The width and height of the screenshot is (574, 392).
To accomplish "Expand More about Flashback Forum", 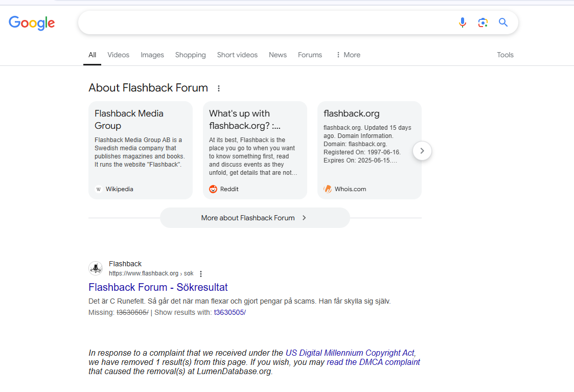I will tap(255, 218).
